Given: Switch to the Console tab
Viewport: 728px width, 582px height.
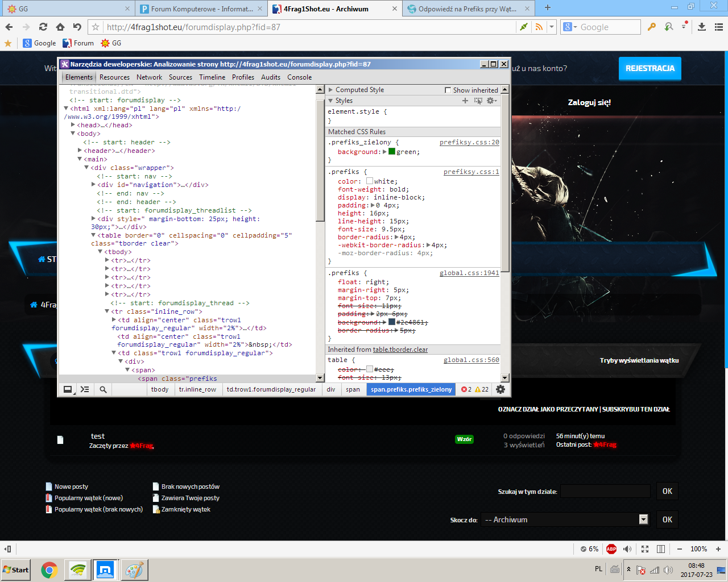Looking at the screenshot, I should click(x=299, y=77).
